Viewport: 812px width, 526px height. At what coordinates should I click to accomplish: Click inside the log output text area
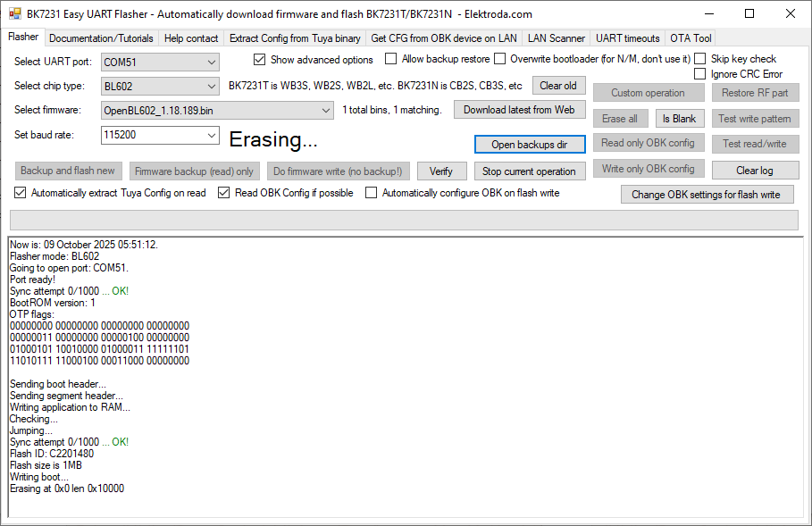(406, 377)
